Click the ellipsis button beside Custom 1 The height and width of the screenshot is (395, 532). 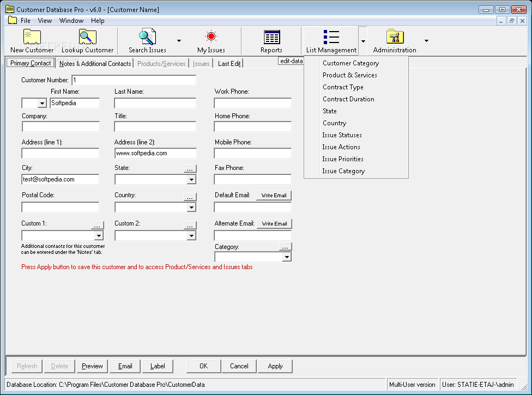[x=98, y=225]
